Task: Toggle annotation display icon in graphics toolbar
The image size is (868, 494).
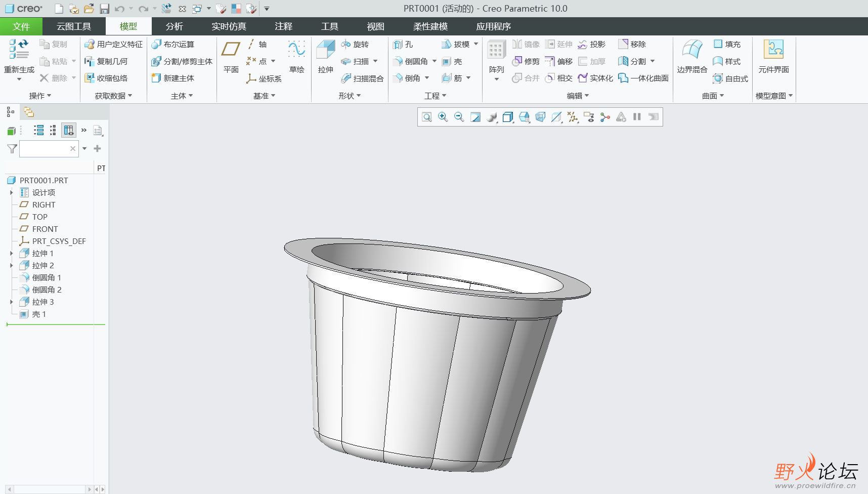Action: (x=589, y=117)
